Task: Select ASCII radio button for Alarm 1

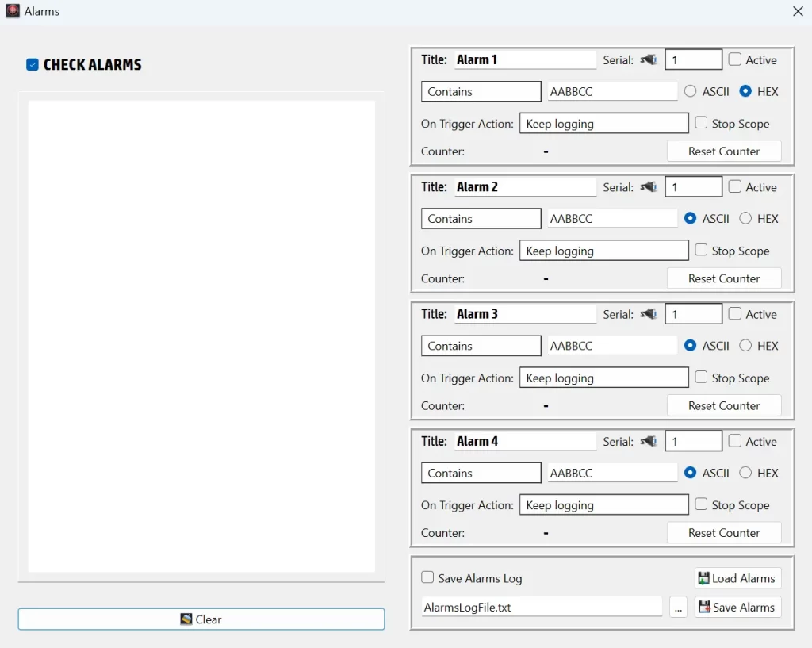Action: [690, 92]
